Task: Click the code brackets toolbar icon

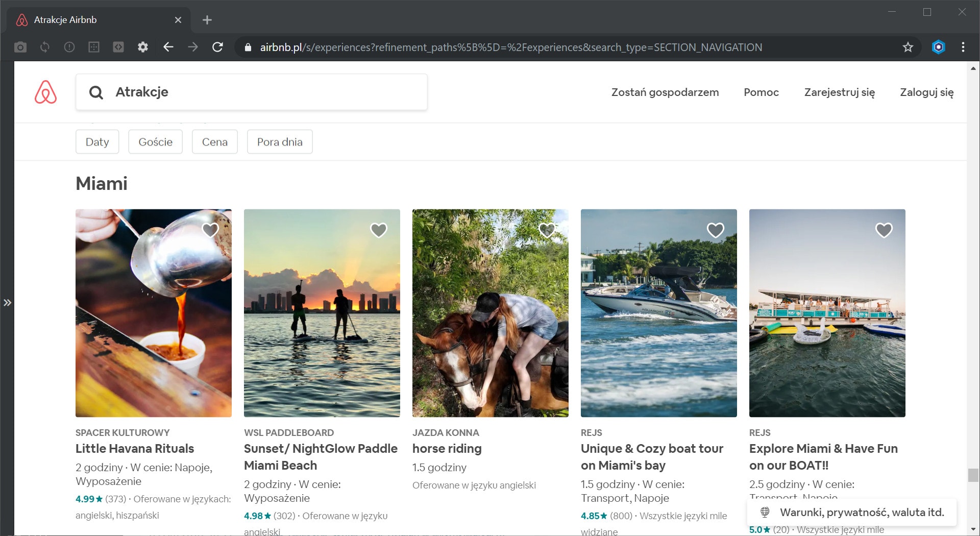Action: click(118, 47)
